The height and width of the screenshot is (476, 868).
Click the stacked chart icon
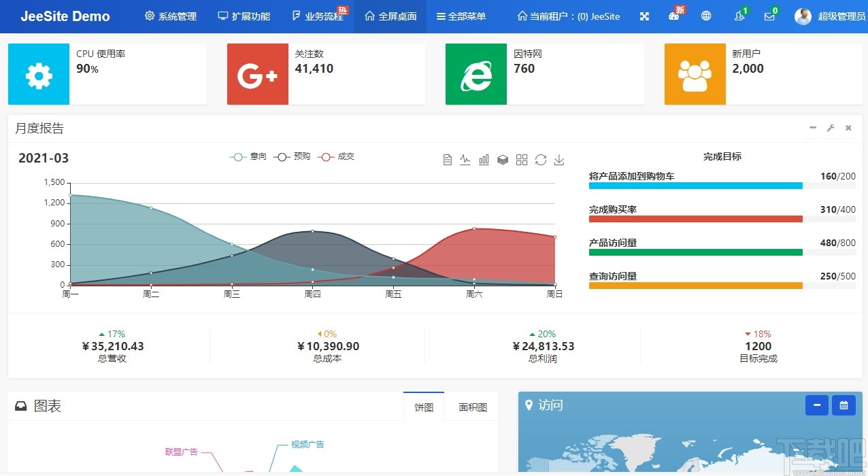pyautogui.click(x=503, y=160)
